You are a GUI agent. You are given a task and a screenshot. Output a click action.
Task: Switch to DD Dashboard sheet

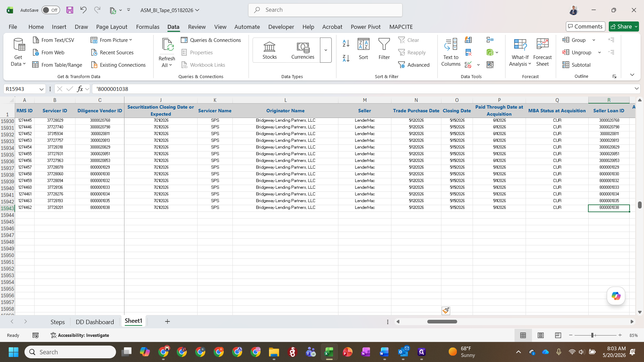click(95, 322)
